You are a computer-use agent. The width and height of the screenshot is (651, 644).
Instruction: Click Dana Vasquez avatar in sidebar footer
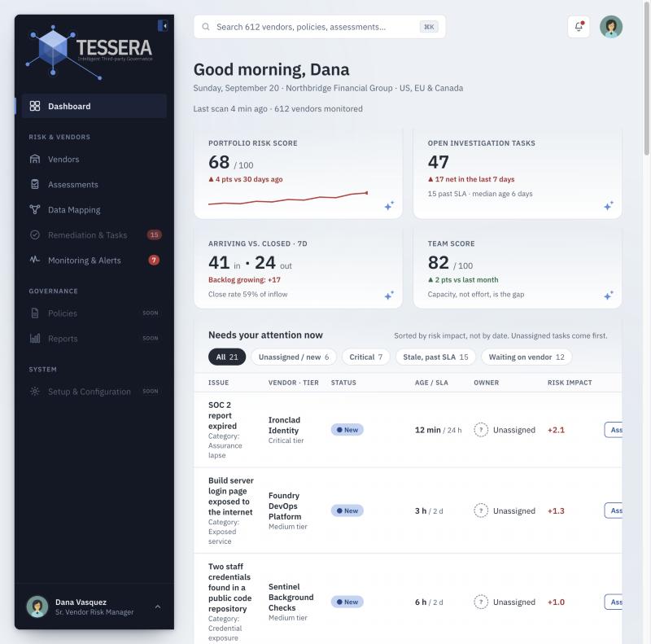tap(37, 607)
